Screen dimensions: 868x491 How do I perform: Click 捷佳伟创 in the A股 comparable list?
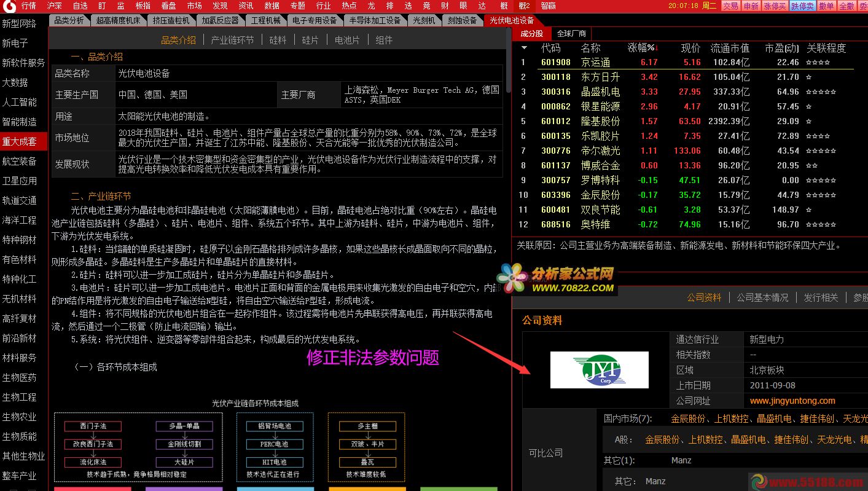[x=791, y=440]
